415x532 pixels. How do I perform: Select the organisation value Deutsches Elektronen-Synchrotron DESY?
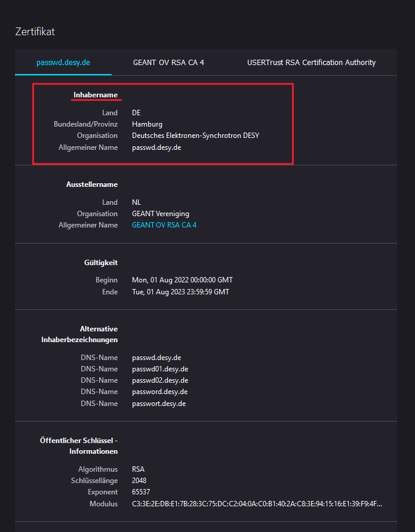pos(195,136)
